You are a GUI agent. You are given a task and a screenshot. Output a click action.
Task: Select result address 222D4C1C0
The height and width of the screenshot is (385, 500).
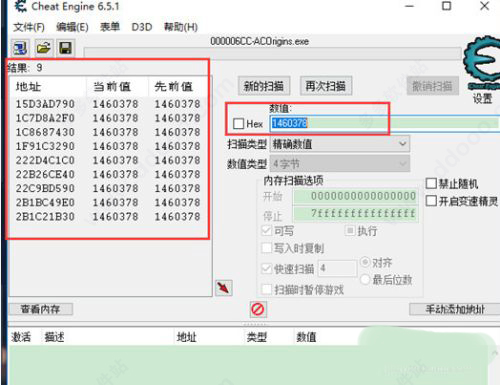pyautogui.click(x=45, y=160)
